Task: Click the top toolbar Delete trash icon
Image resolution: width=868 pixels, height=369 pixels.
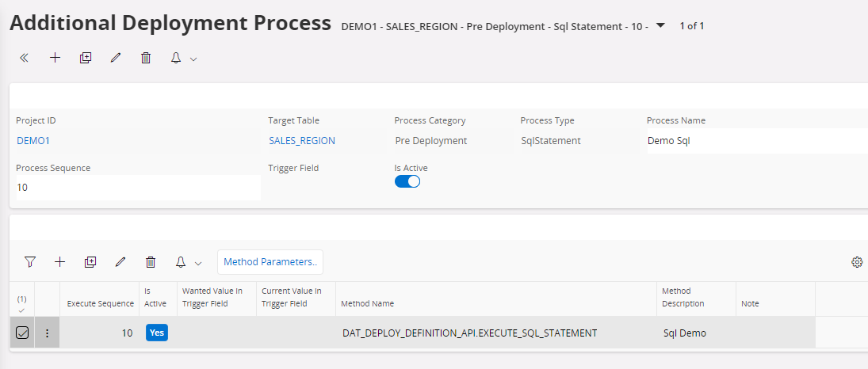Action: click(x=146, y=58)
